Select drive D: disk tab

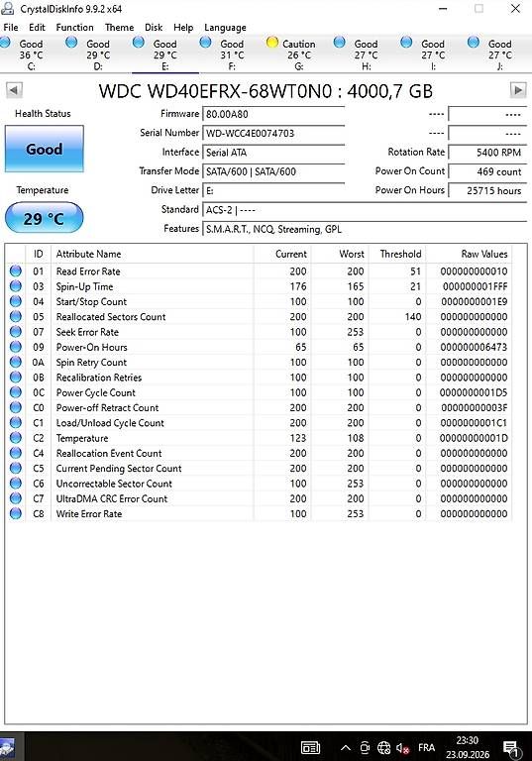pos(98,54)
